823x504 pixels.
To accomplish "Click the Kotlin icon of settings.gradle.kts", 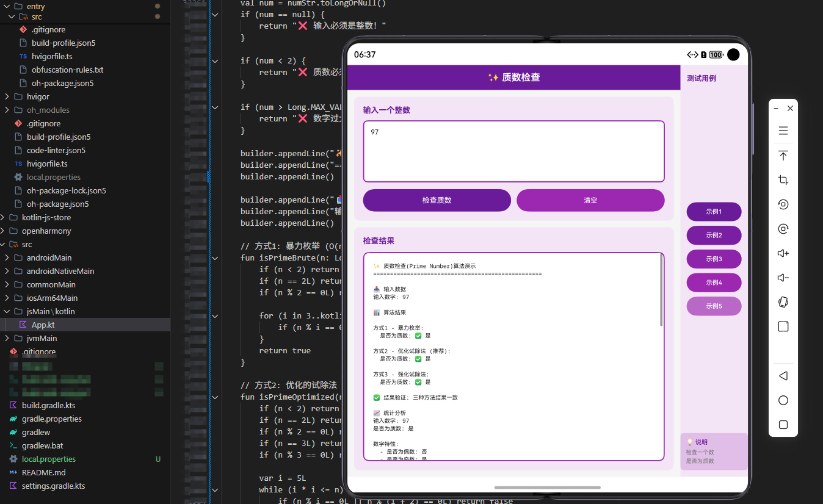I will tap(13, 486).
